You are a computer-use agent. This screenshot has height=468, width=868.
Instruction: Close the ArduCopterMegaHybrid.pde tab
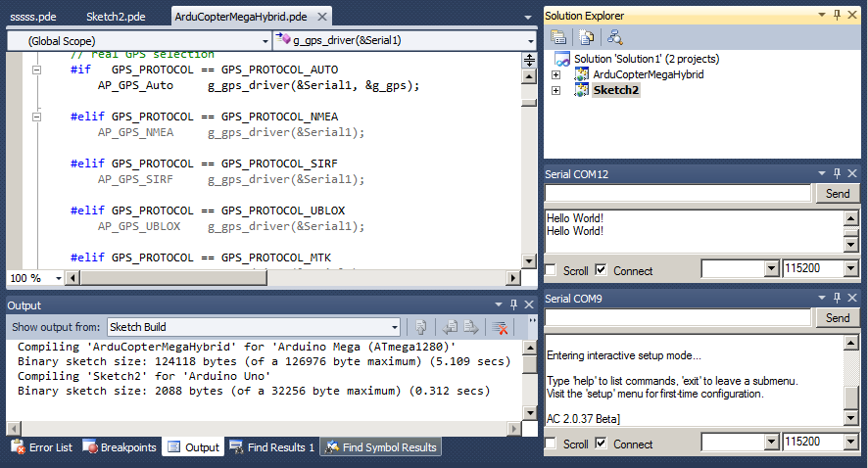(322, 17)
